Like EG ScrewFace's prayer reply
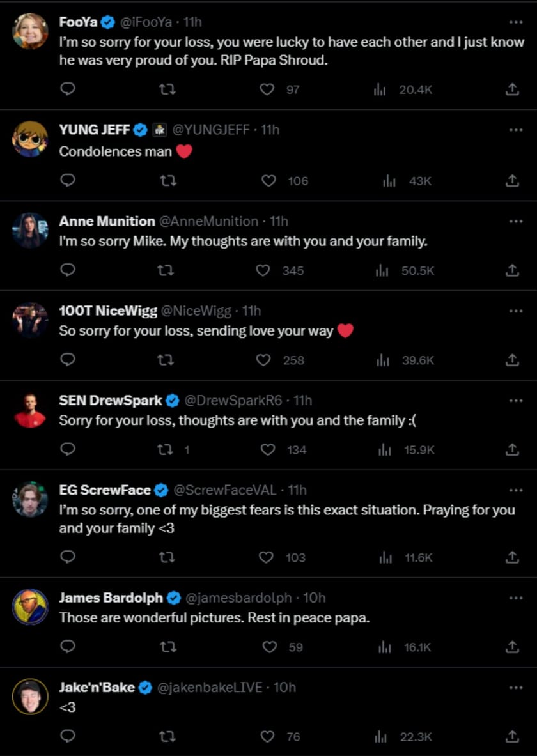 [268, 557]
